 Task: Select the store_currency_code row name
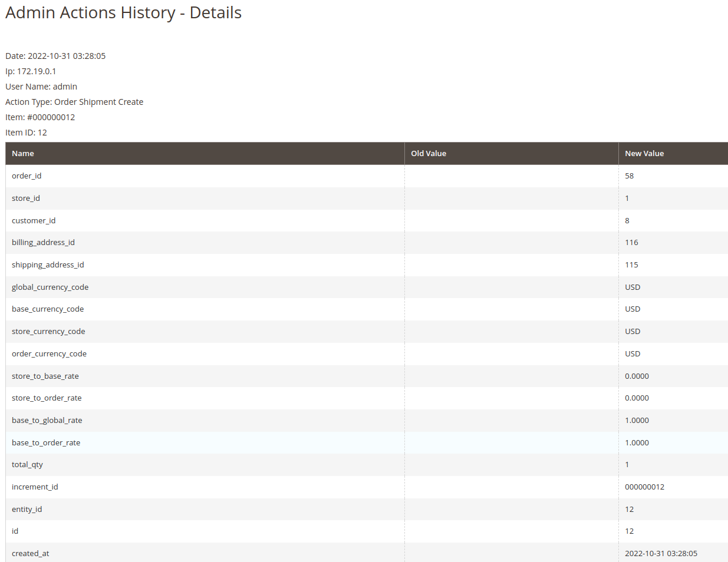tap(48, 331)
